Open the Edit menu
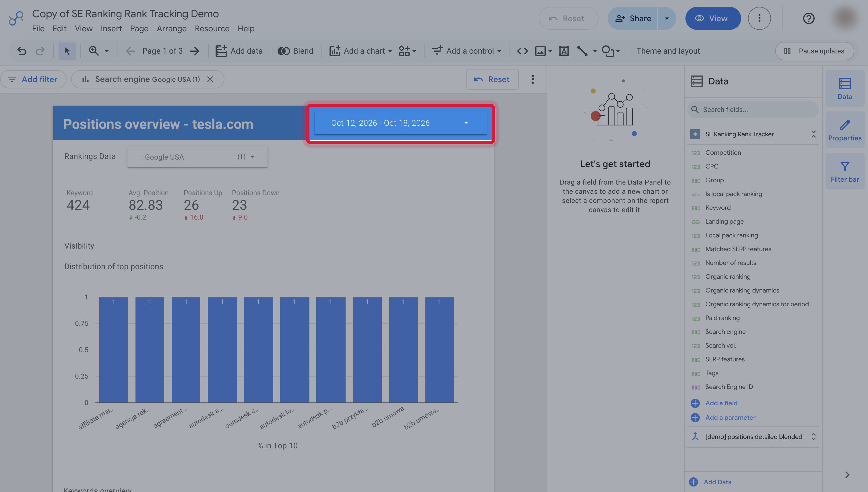 (x=59, y=29)
